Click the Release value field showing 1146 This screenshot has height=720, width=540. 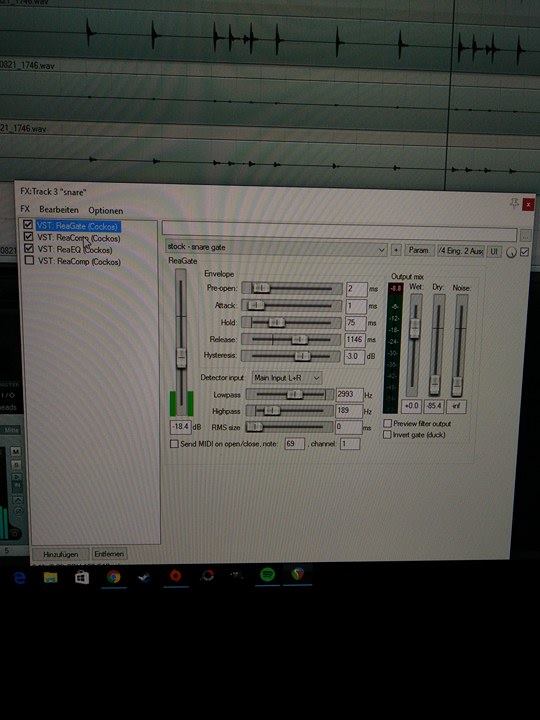point(355,339)
